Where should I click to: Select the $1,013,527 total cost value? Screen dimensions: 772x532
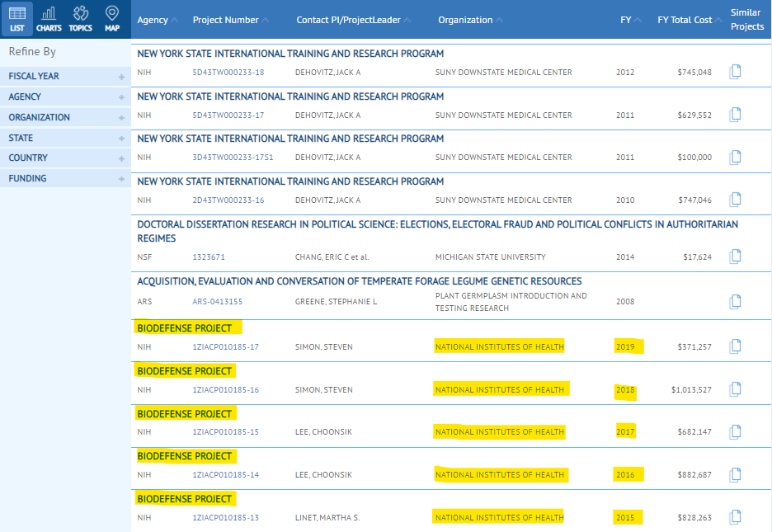coord(691,390)
